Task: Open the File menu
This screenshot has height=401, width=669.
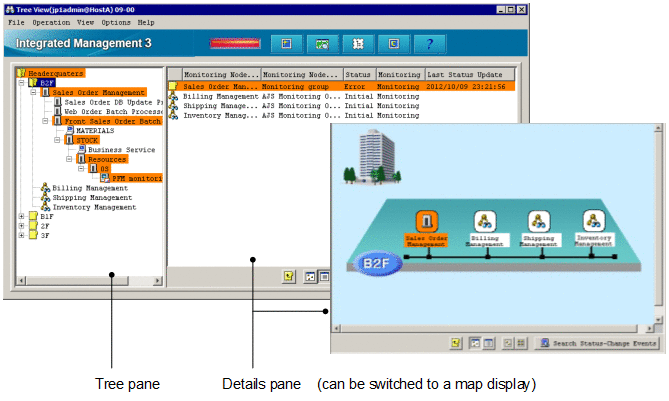Action: 16,22
